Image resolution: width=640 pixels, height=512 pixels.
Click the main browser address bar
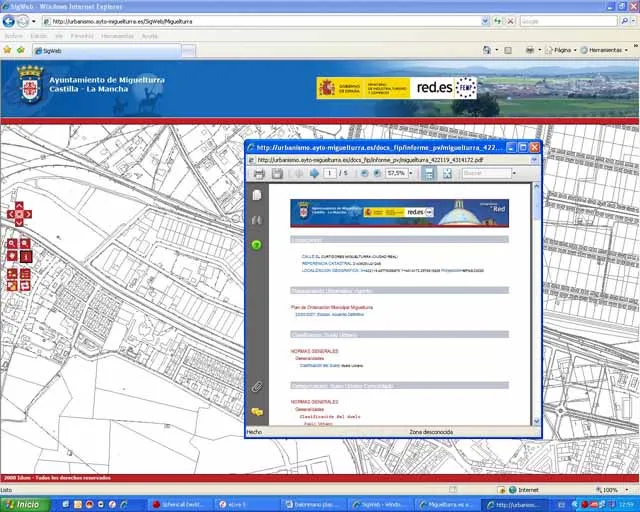(x=262, y=21)
